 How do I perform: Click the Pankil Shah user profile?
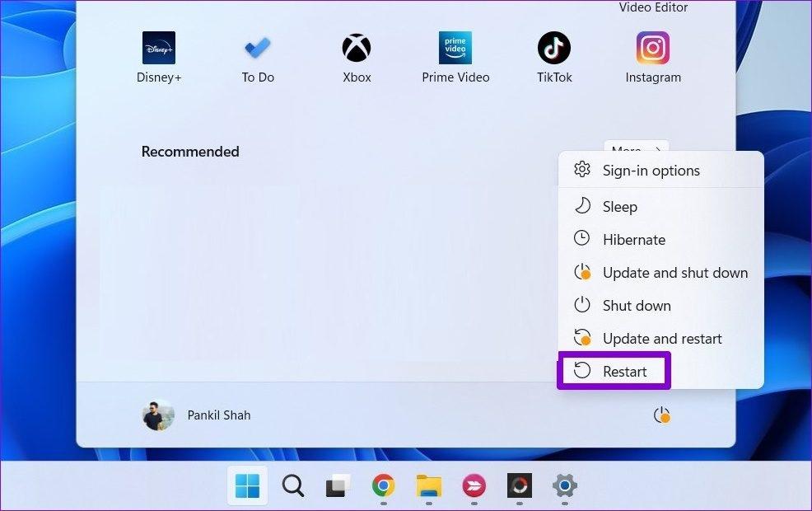[198, 415]
